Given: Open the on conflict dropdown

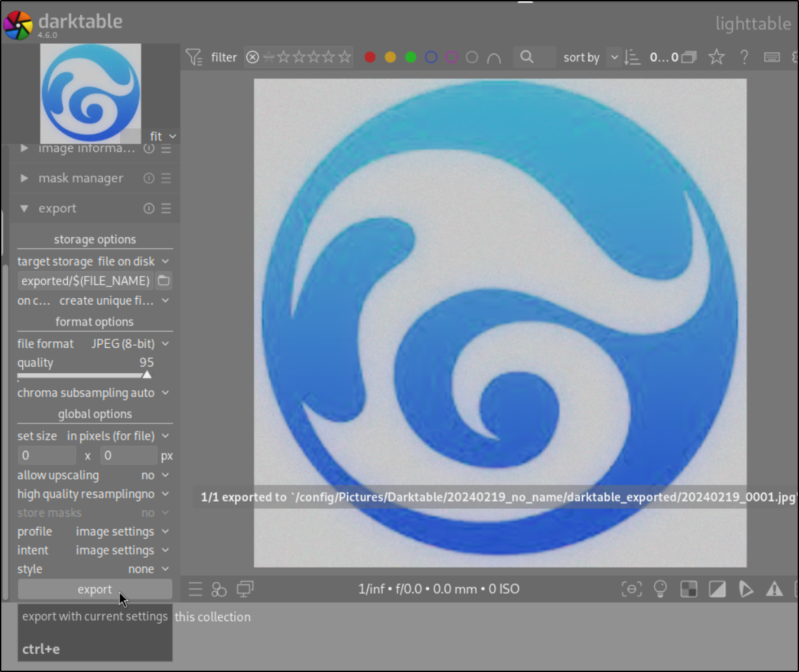Looking at the screenshot, I should coord(95,301).
